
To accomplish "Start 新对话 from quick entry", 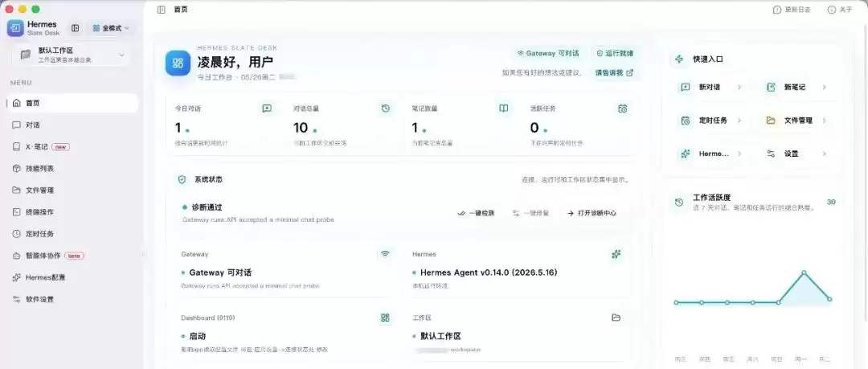I will pyautogui.click(x=710, y=87).
